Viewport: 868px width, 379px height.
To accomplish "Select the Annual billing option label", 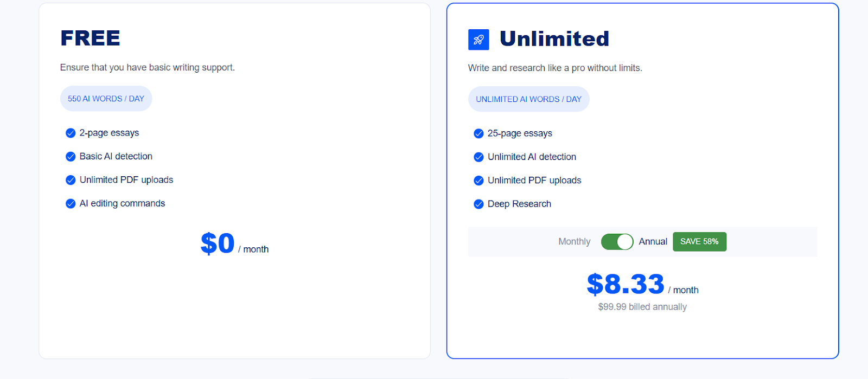I will click(653, 242).
